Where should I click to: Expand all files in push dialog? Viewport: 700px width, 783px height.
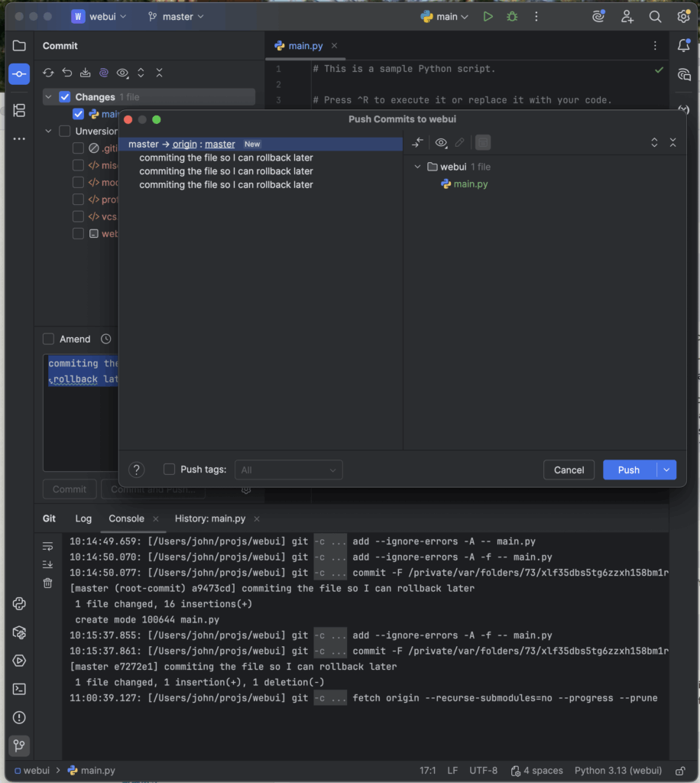pyautogui.click(x=654, y=143)
